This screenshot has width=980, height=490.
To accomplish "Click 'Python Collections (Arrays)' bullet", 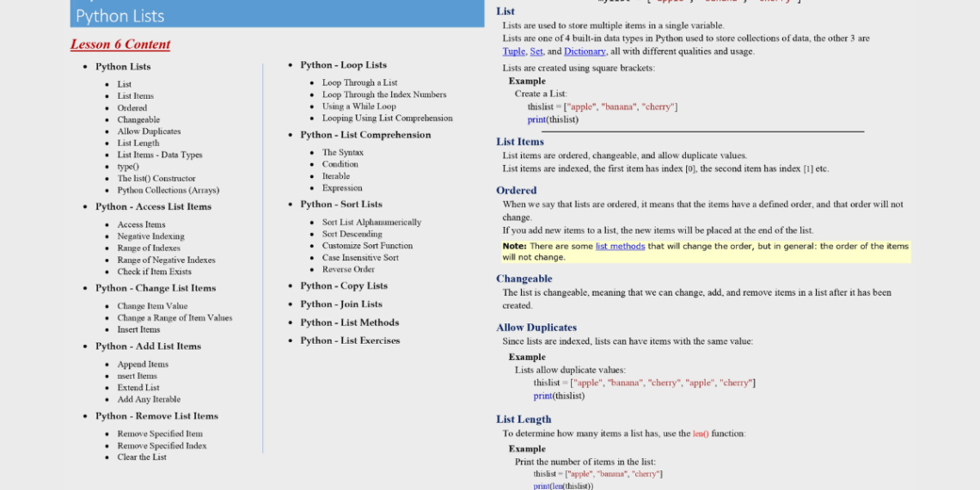I will point(168,191).
